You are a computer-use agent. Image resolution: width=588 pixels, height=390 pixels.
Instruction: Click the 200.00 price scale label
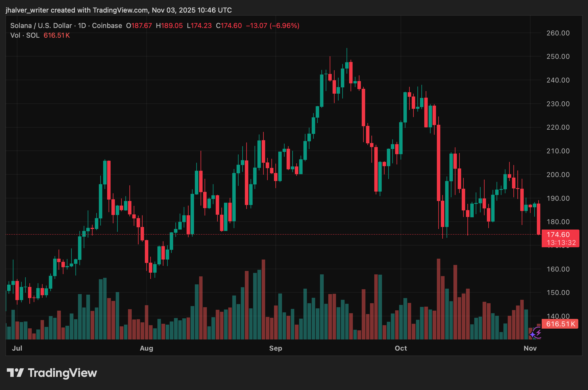point(558,174)
